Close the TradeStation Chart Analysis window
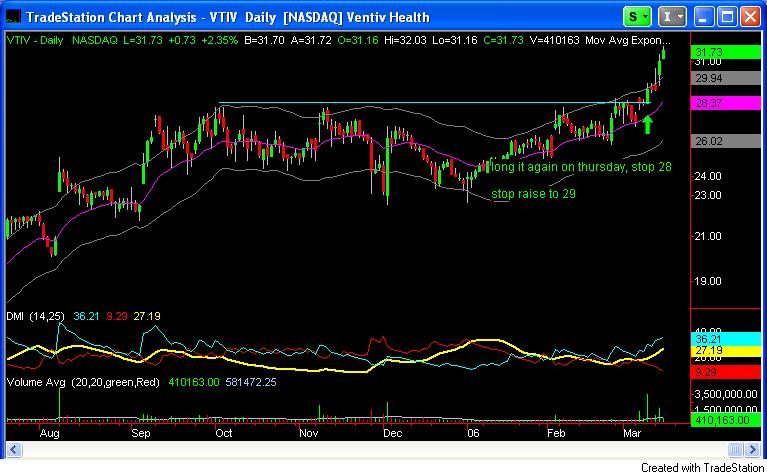 point(750,17)
